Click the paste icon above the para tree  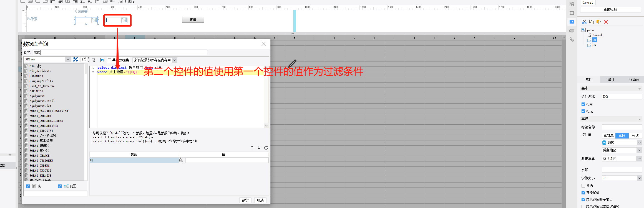[599, 22]
